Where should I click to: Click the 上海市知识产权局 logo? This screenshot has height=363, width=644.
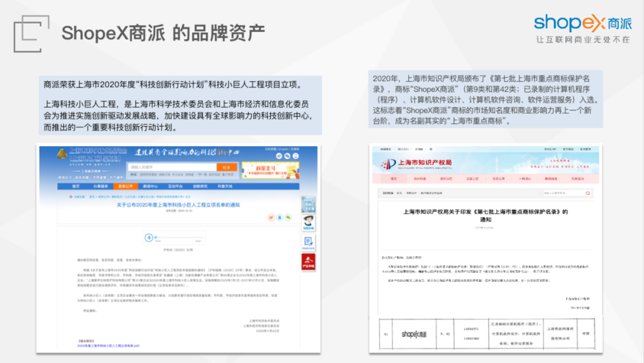click(x=417, y=164)
